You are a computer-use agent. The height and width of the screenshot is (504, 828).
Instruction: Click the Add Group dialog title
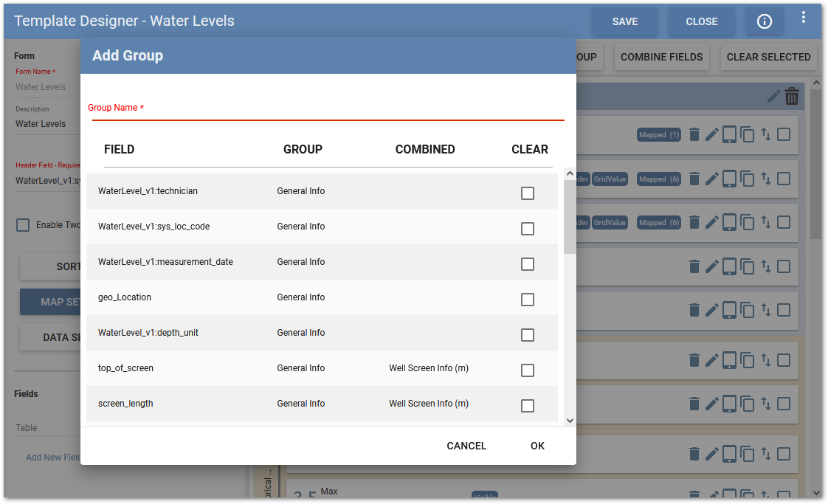click(128, 55)
